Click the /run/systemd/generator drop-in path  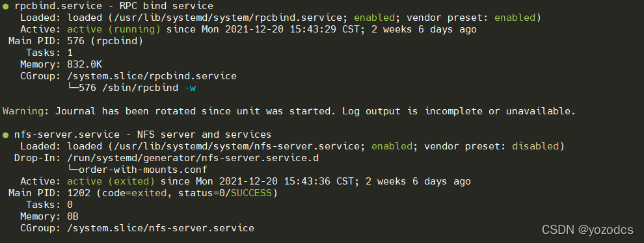(193, 158)
